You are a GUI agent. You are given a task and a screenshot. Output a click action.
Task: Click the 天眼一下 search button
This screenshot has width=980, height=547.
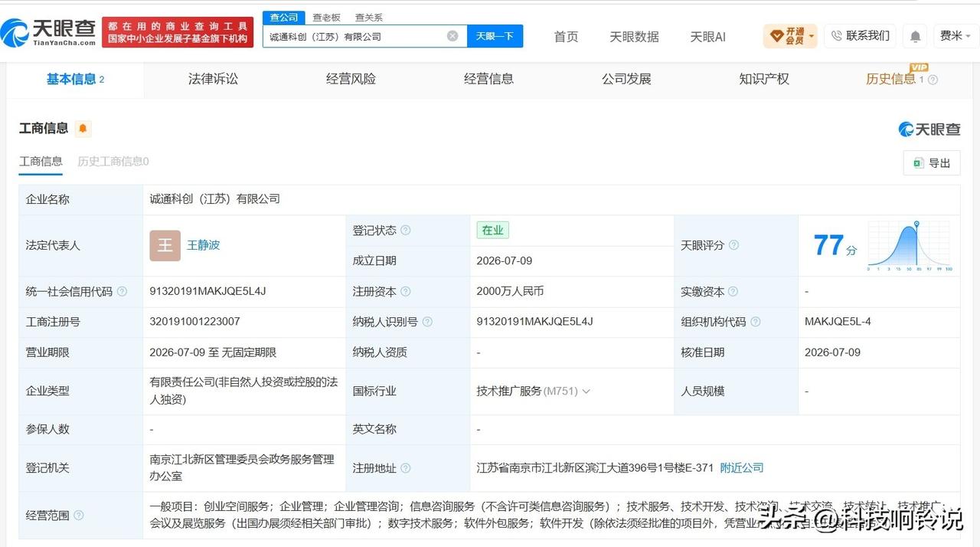495,36
